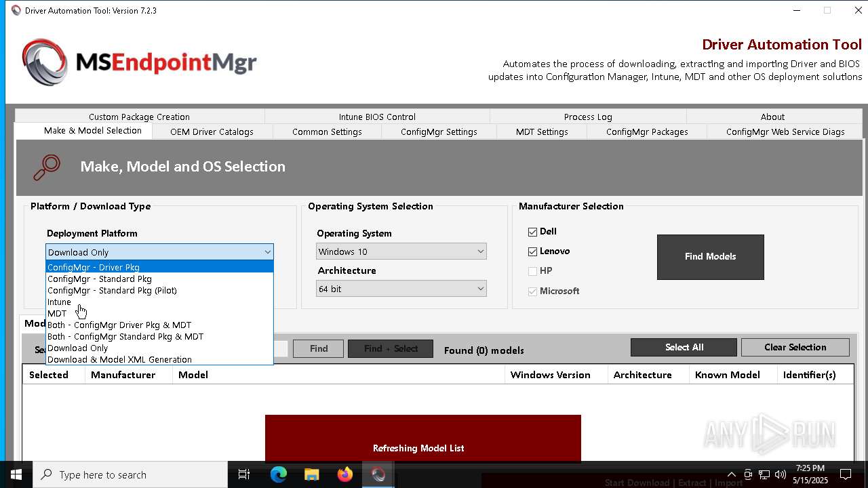Click the Refreshing Model List banner

pos(423,439)
